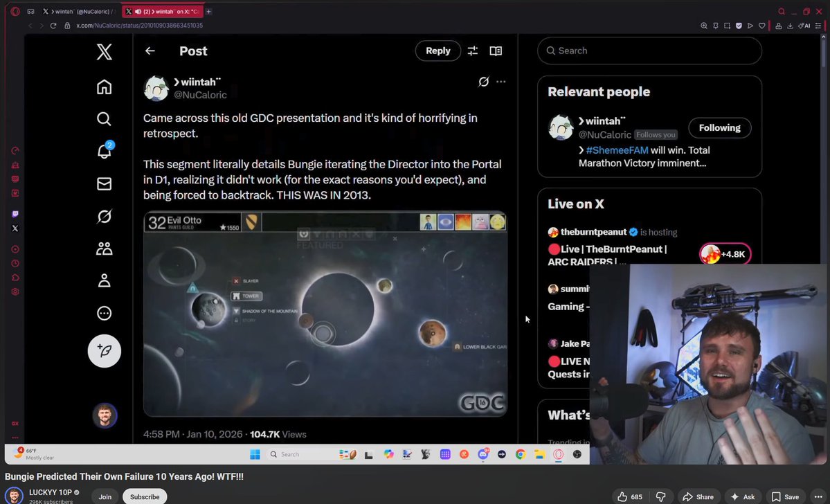Click the Subscribe button
This screenshot has height=504, width=830.
(x=145, y=496)
